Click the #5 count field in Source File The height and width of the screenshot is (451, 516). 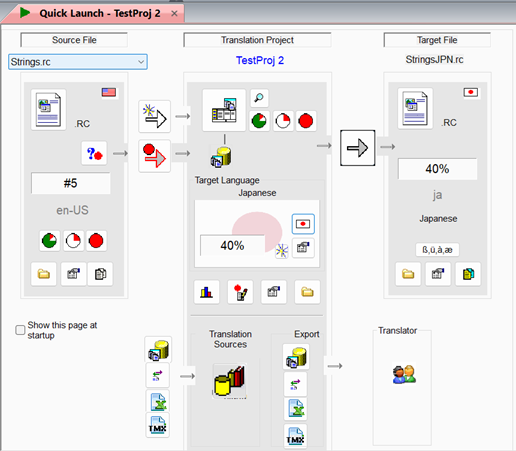coord(71,183)
